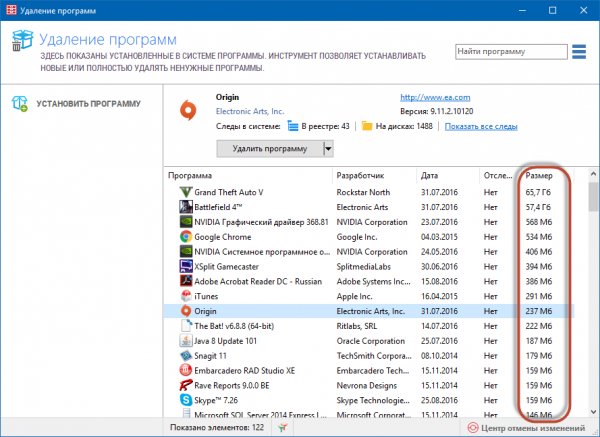Viewport: 600px width, 437px height.
Task: Select iTunes row name
Action: pyautogui.click(x=206, y=296)
